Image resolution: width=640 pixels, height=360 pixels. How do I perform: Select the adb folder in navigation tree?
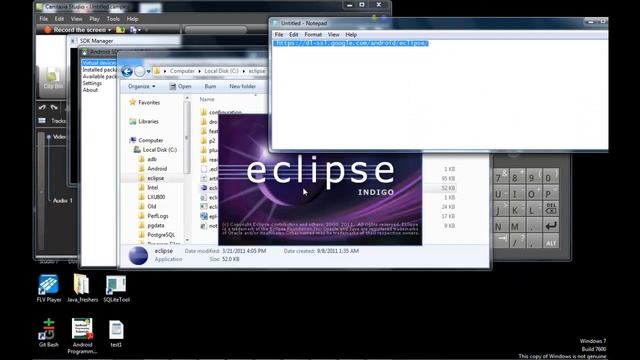pyautogui.click(x=148, y=159)
